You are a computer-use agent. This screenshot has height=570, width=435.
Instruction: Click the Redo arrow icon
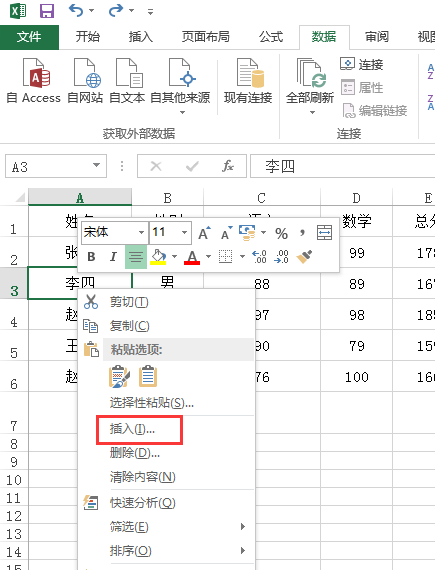[116, 11]
